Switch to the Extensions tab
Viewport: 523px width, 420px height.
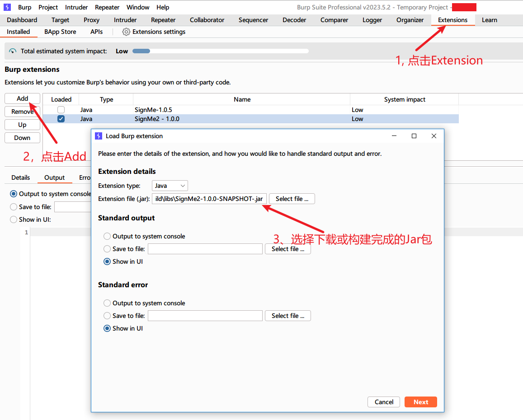tap(452, 20)
